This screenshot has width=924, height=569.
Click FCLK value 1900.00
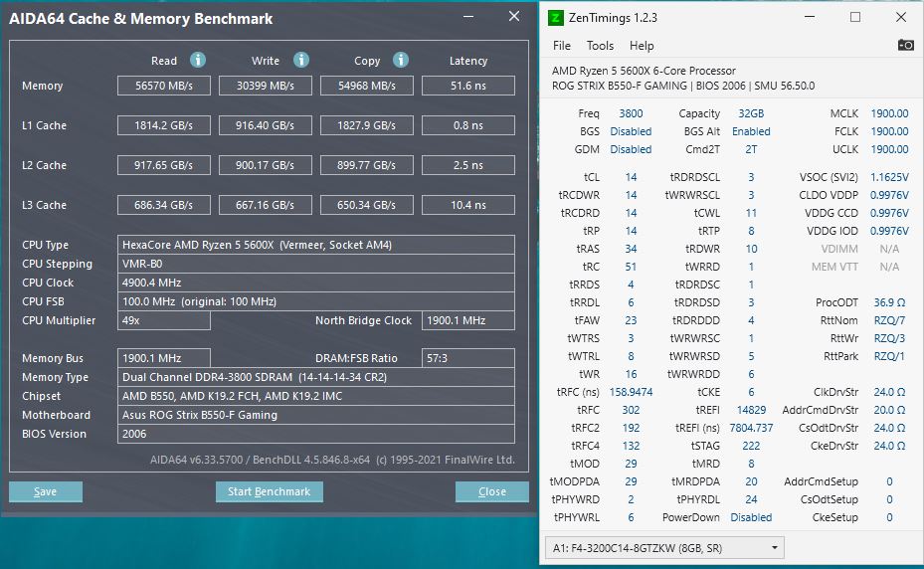(889, 131)
